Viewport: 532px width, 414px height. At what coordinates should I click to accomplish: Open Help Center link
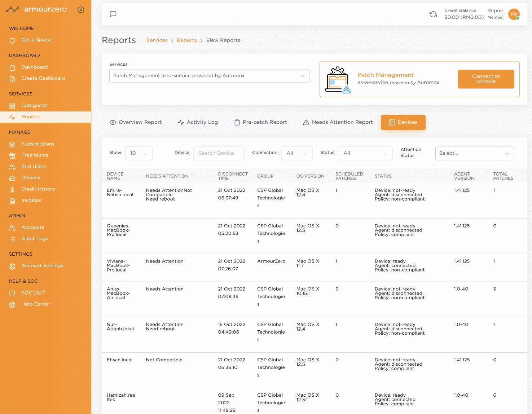(x=36, y=304)
